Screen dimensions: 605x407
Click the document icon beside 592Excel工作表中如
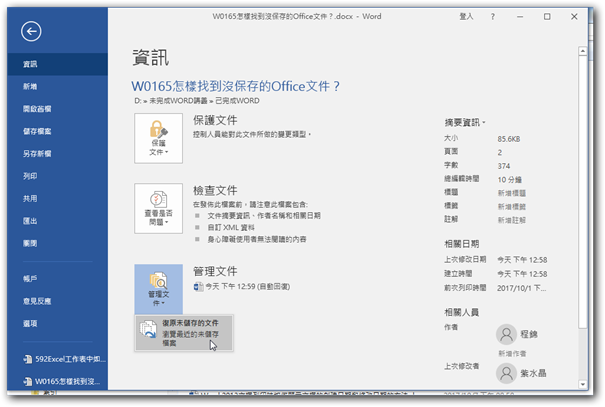click(x=27, y=359)
